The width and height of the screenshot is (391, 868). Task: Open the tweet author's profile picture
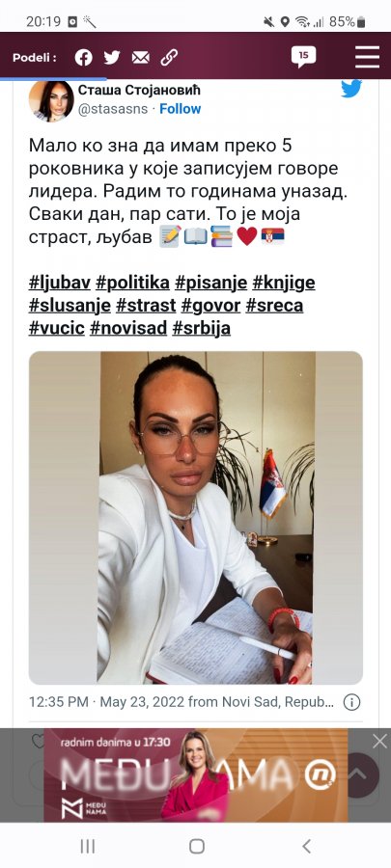click(51, 100)
